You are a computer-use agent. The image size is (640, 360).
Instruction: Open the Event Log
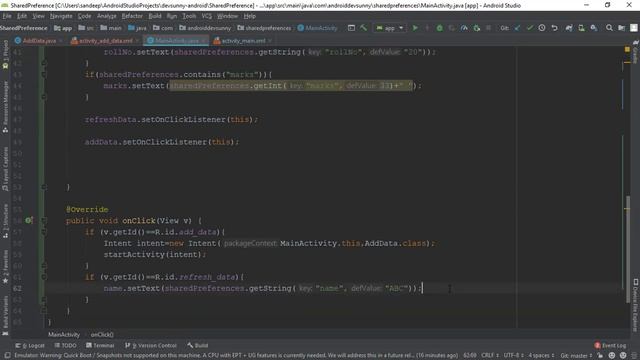pos(610,345)
